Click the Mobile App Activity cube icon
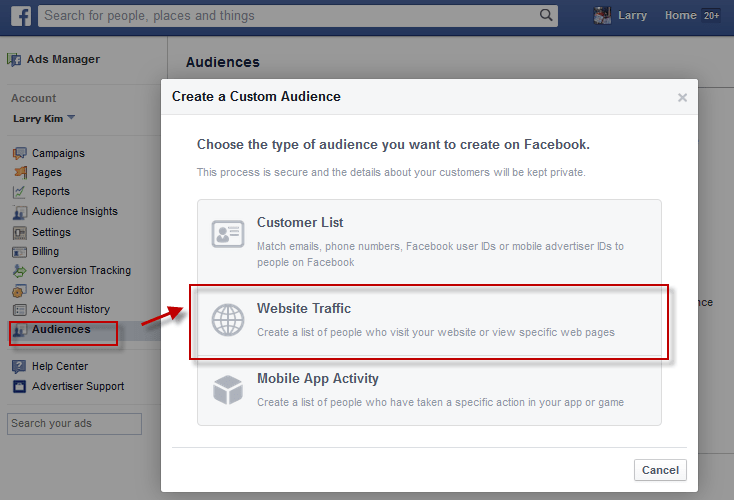The image size is (734, 500). 228,390
